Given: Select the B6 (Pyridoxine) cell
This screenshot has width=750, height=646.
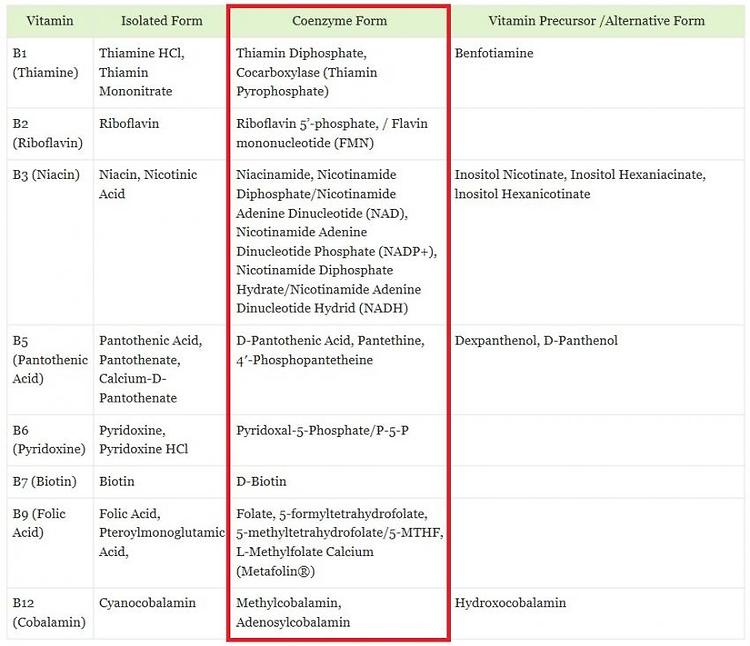Looking at the screenshot, I should tap(50, 440).
